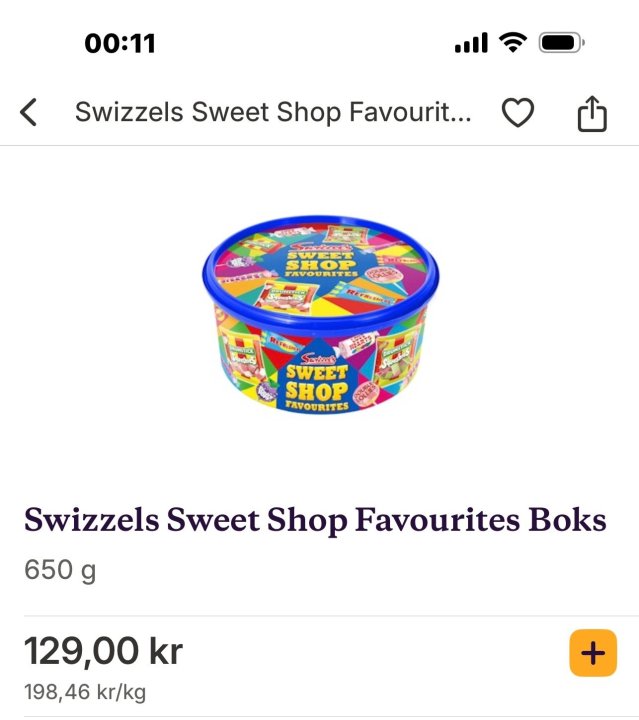Tap the share icon
This screenshot has width=639, height=720.
tap(592, 113)
